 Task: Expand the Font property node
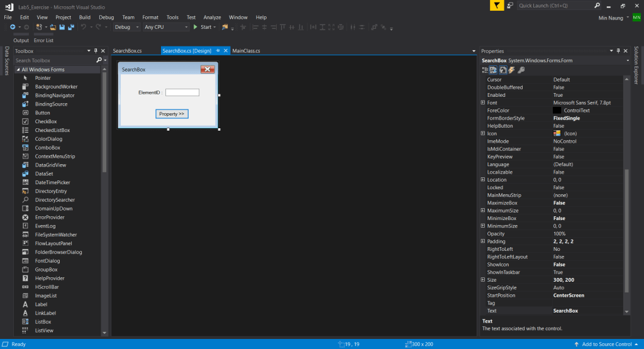click(483, 102)
